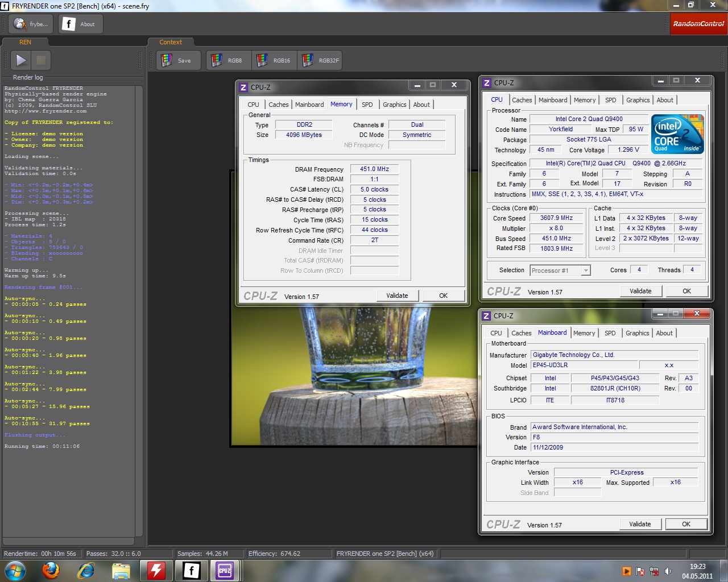Open Caches tab in processor CPU-Z window
The height and width of the screenshot is (582, 728).
click(522, 100)
